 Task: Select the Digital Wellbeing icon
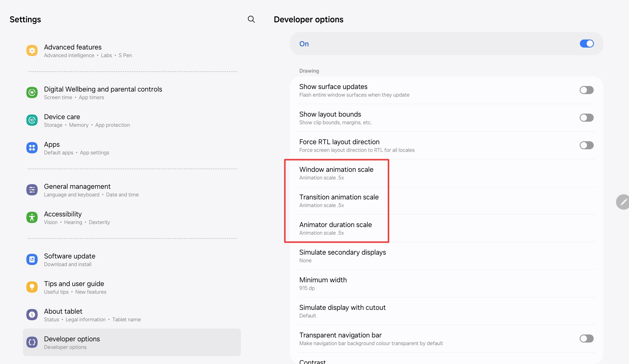32,93
